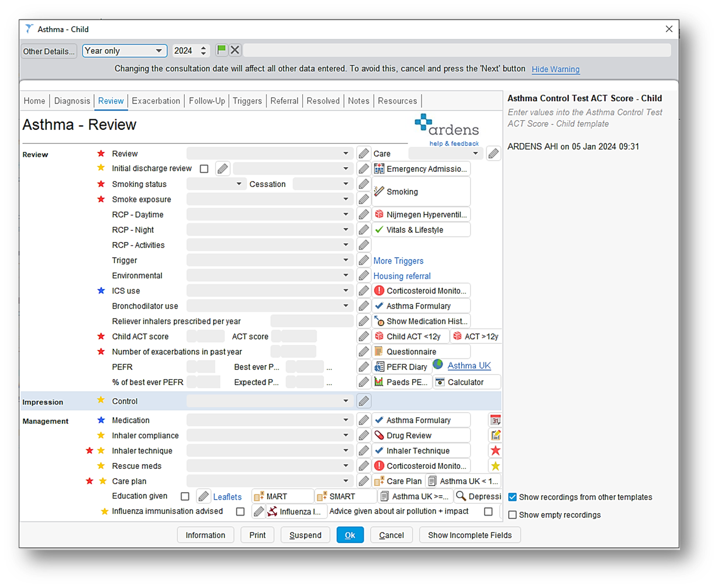Image resolution: width=718 pixels, height=588 pixels.
Task: Open Vitals & Lifestyle template
Action: (421, 230)
